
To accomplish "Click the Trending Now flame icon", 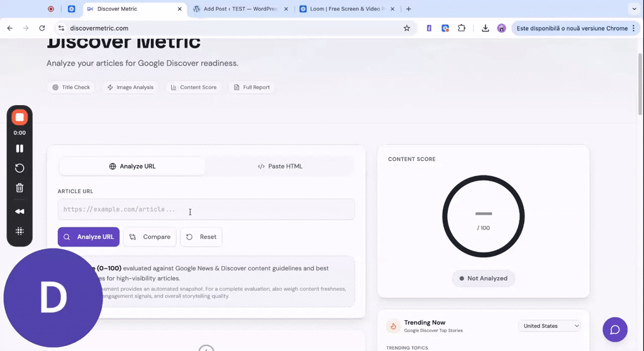I will coord(393,326).
